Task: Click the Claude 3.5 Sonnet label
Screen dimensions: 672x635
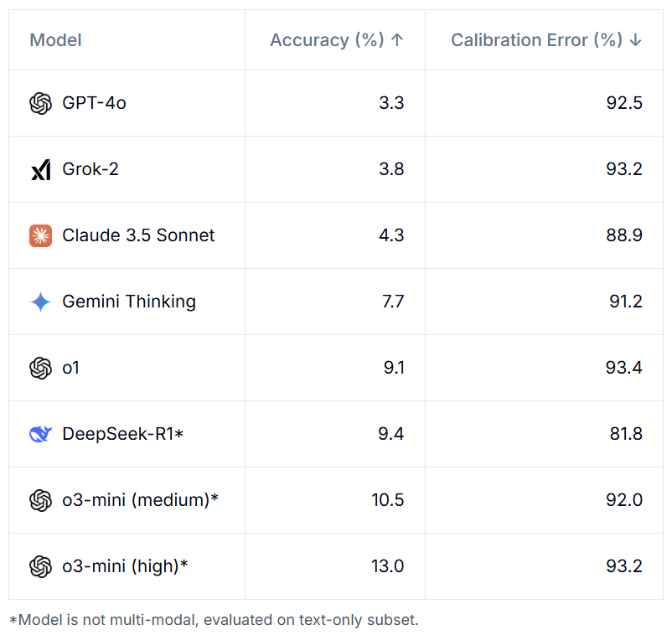Action: (x=138, y=235)
